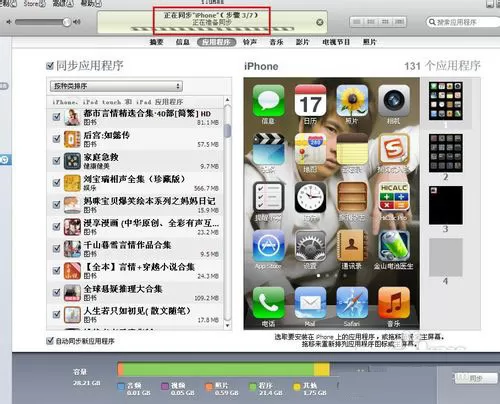Click the app list scroll down arrow
This screenshot has height=404, width=500.
[x=228, y=325]
